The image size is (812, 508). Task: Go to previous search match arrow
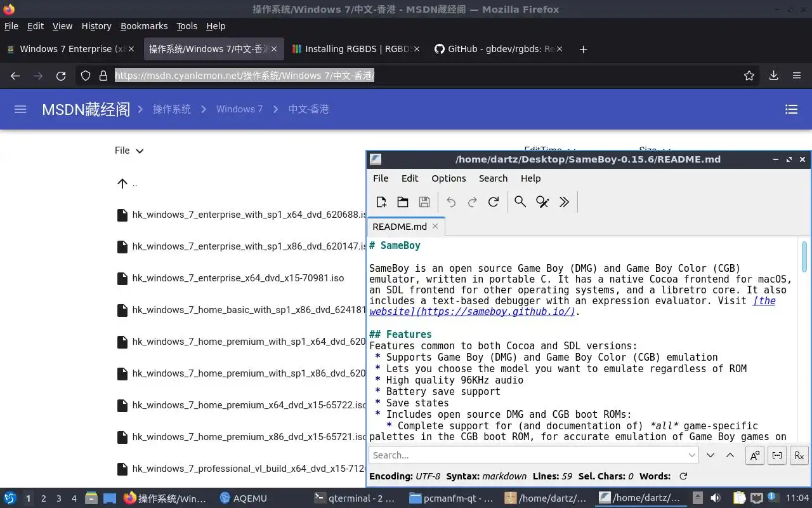coord(730,455)
